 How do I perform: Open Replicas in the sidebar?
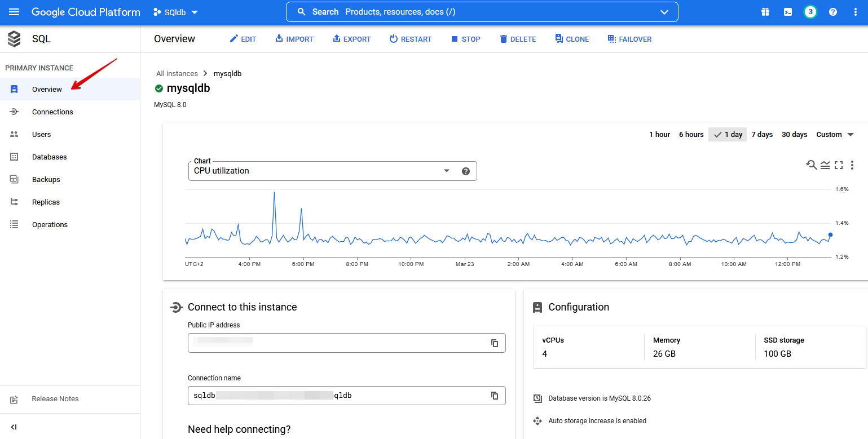pyautogui.click(x=70, y=202)
